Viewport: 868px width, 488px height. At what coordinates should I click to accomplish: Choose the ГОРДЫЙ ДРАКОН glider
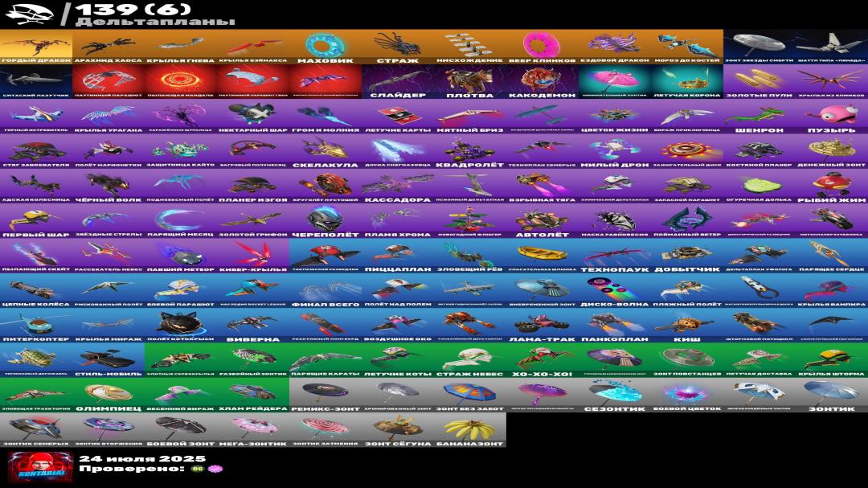[36, 47]
